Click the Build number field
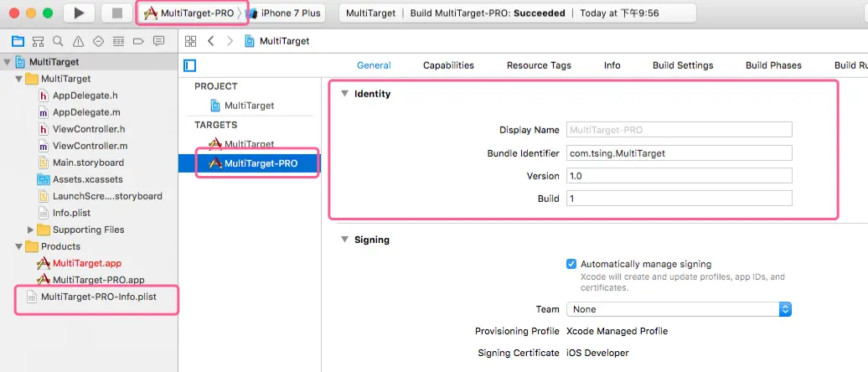This screenshot has width=868, height=372. (679, 199)
